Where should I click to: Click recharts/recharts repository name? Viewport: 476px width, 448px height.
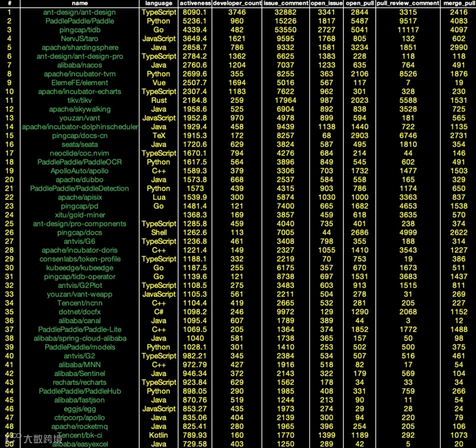(80, 382)
